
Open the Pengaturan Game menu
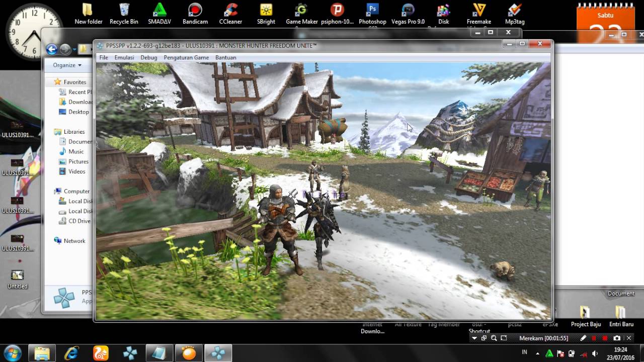point(186,57)
